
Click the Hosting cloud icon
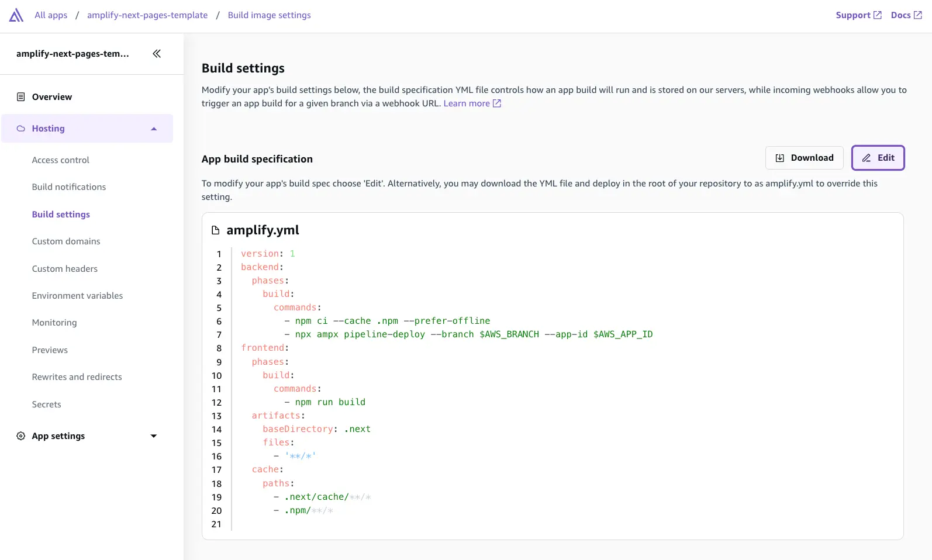21,129
